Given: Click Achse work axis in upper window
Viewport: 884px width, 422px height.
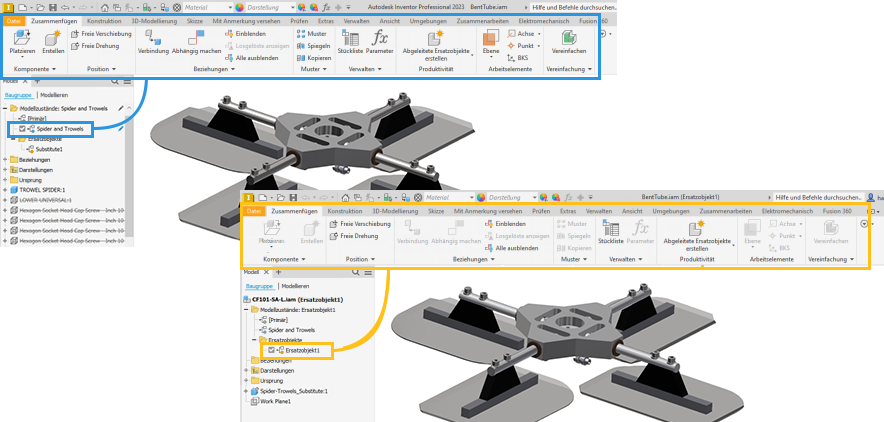Looking at the screenshot, I should click(522, 34).
